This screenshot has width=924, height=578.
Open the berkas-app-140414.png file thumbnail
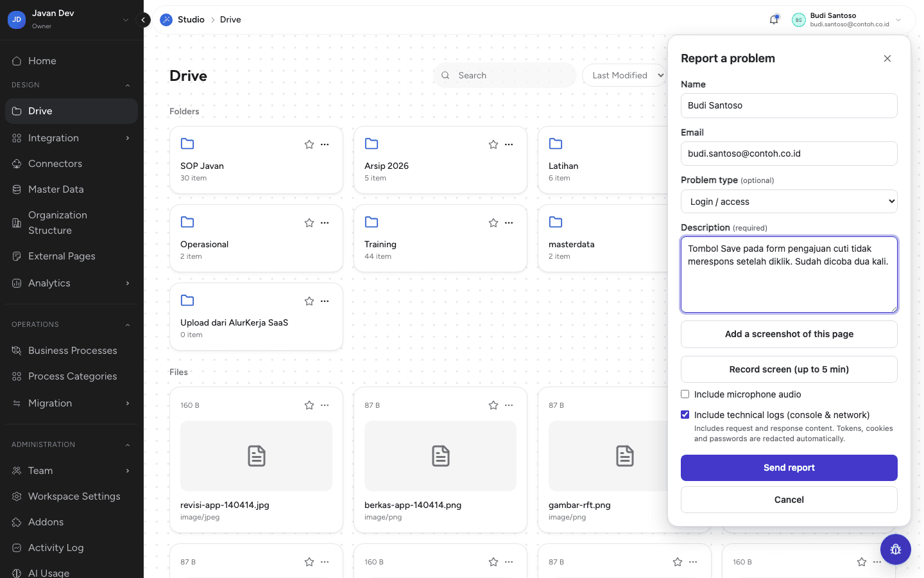441,456
